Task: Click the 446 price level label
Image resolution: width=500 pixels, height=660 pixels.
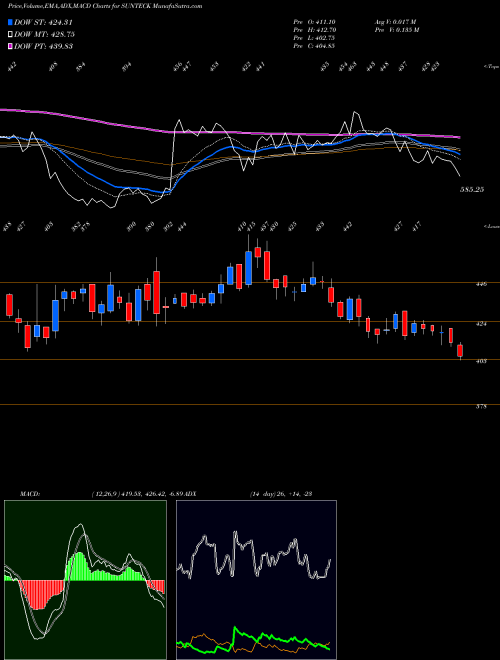Action: [481, 284]
